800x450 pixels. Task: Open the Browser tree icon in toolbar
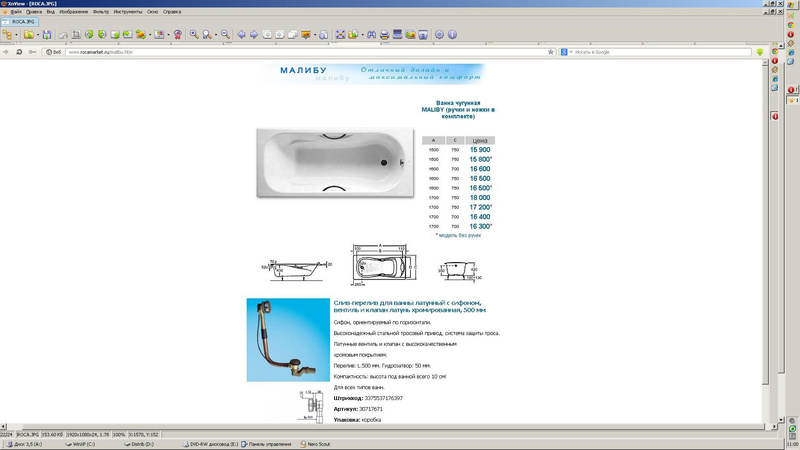(7, 35)
